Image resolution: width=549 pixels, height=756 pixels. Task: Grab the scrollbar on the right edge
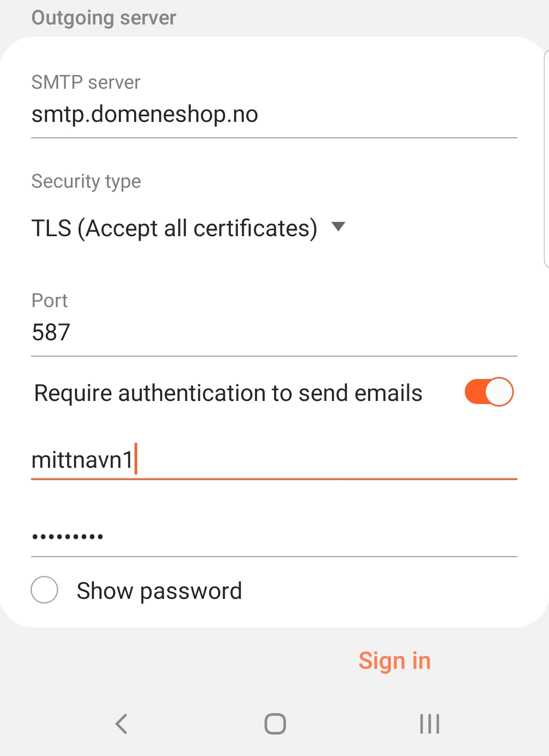[546, 158]
